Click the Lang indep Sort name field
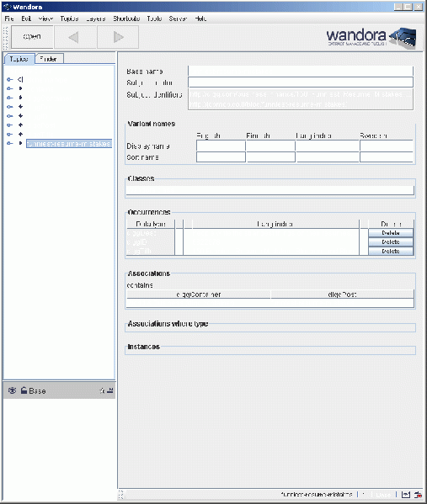 328,157
